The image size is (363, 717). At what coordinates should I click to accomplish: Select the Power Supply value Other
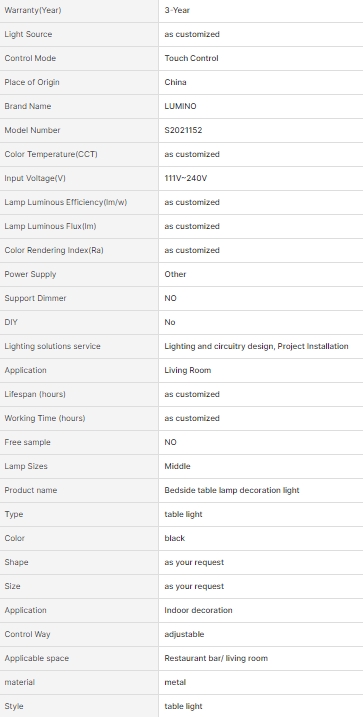[175, 274]
